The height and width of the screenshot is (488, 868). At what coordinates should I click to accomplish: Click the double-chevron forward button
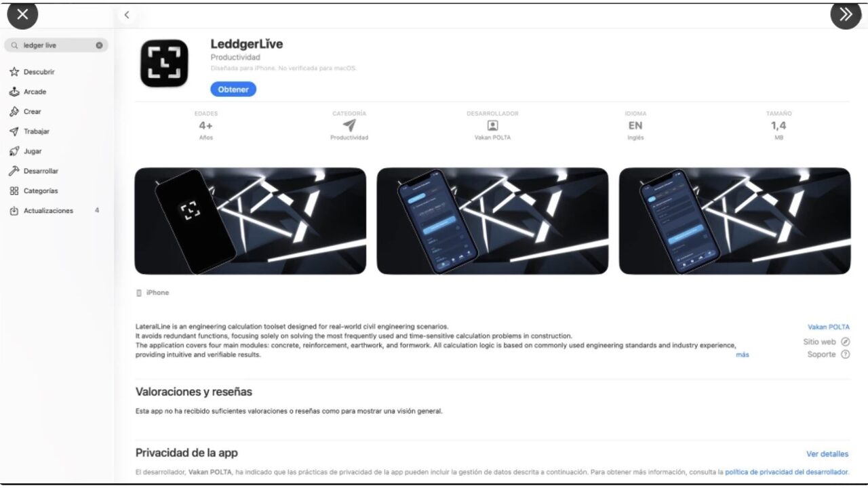[x=846, y=14]
